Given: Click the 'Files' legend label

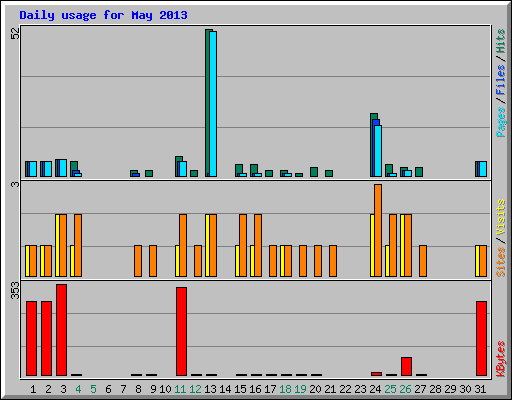Looking at the screenshot, I should tap(500, 80).
